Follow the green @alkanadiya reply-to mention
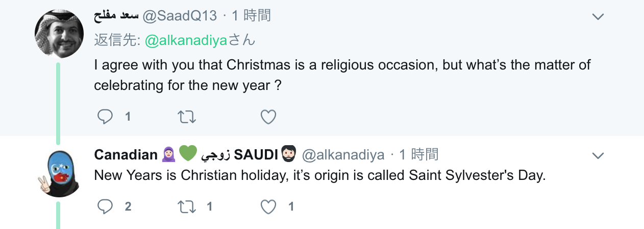Screen dimensions: 644x229 [185, 40]
